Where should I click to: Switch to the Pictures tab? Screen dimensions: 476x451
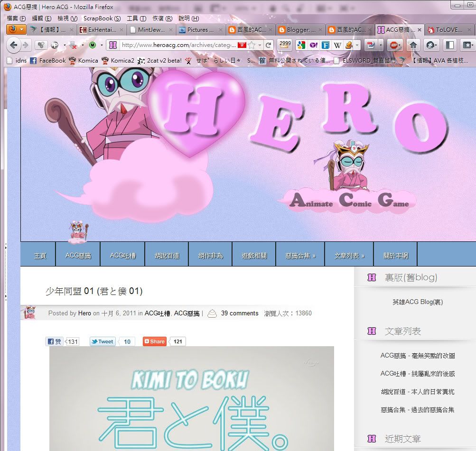[x=201, y=30]
